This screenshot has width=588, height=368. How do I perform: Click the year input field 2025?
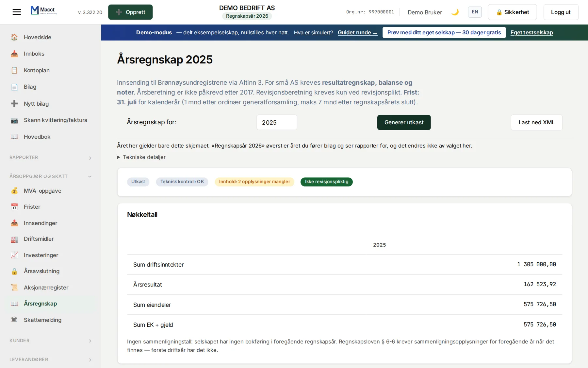pyautogui.click(x=277, y=122)
